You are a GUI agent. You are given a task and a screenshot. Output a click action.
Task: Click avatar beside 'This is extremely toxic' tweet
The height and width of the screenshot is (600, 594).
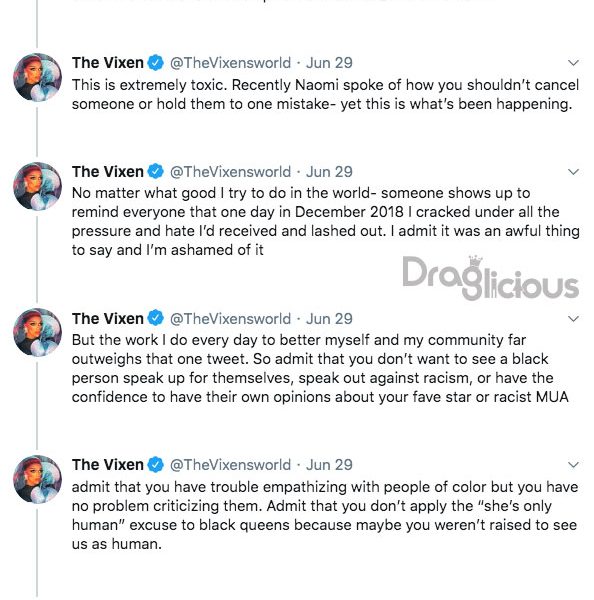37,77
